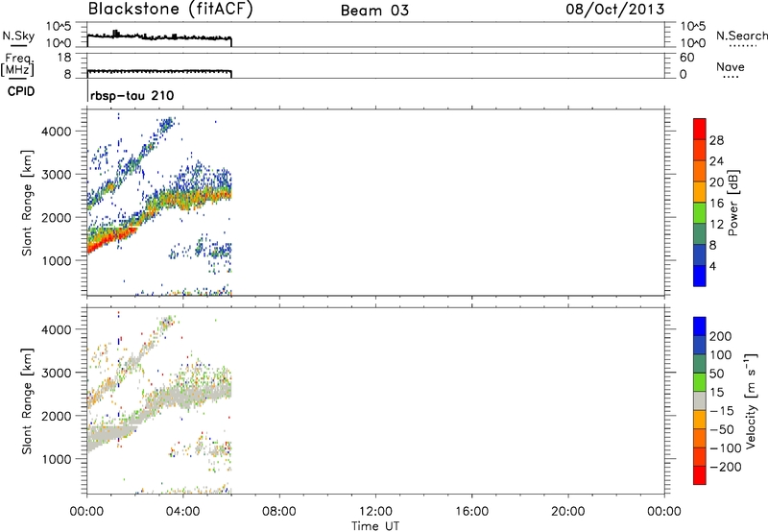Click the noise sky trace in top panel
Viewport: 768px width, 532px height.
point(159,36)
